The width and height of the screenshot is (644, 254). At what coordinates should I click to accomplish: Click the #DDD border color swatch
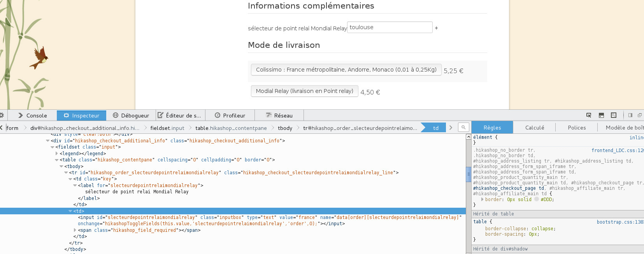coord(537,199)
